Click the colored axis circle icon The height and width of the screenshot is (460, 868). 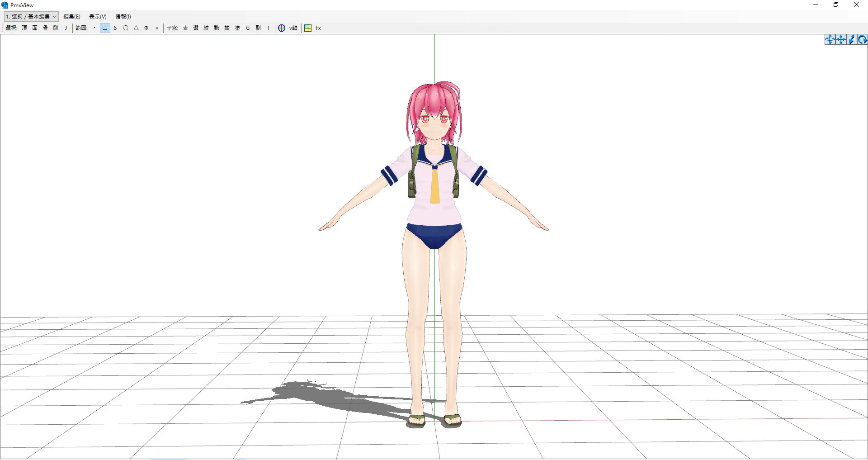coord(282,28)
